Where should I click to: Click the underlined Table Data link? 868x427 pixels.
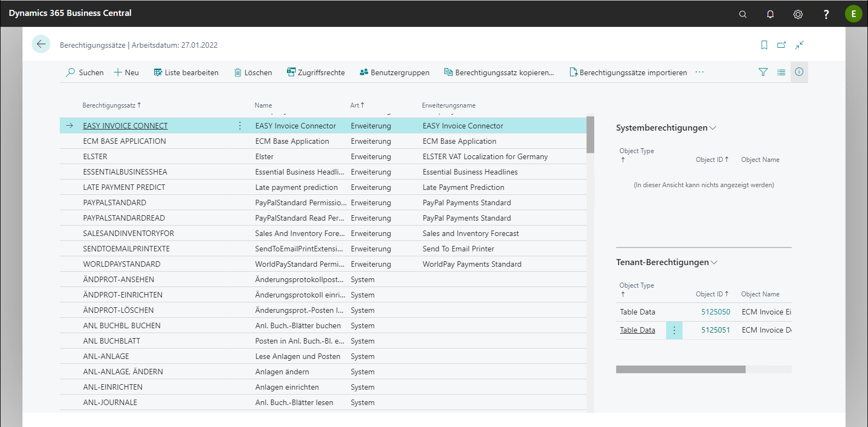pos(638,330)
